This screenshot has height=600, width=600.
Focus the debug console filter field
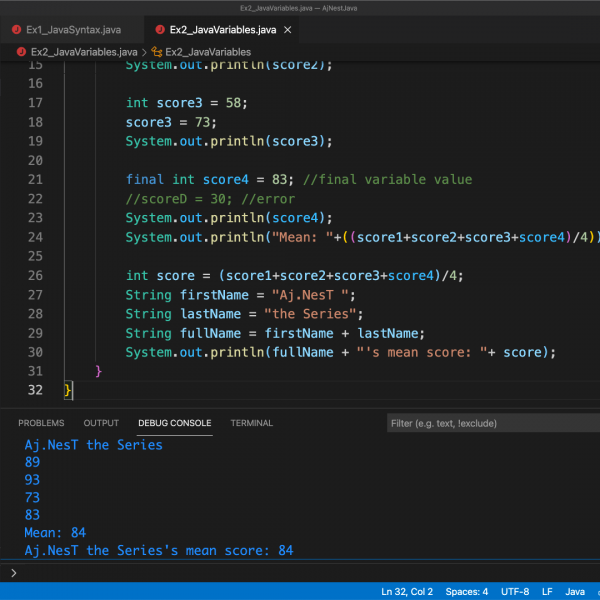(x=490, y=424)
